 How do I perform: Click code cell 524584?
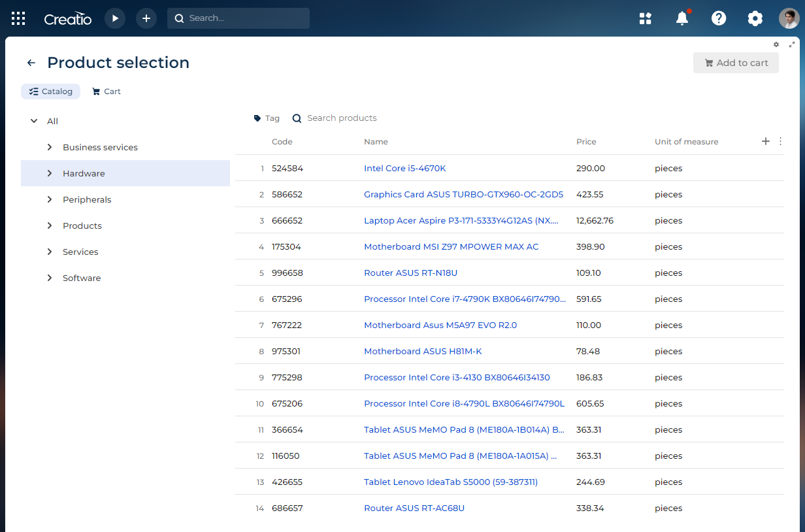[x=287, y=168]
